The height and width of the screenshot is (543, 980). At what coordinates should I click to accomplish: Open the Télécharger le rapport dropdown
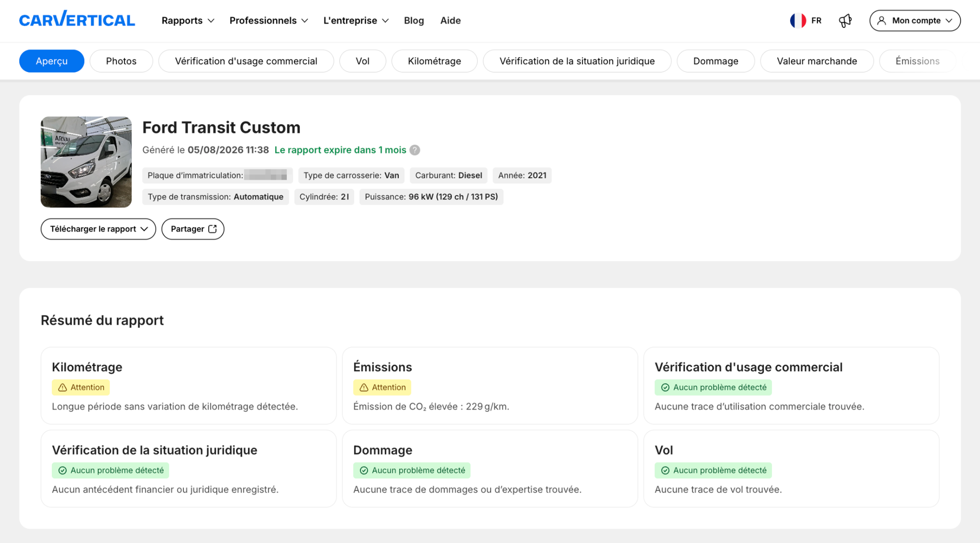(x=98, y=229)
